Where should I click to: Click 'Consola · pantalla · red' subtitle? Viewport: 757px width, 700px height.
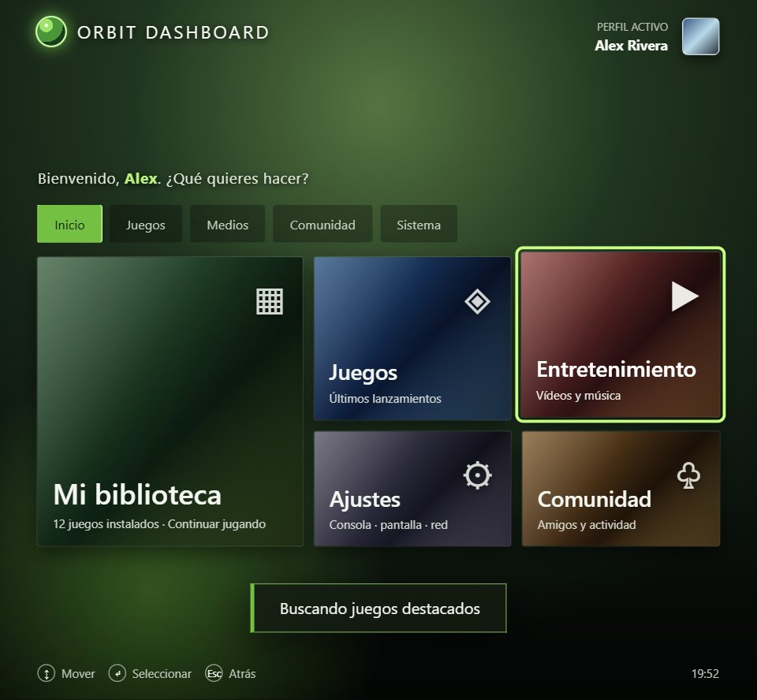coord(388,525)
